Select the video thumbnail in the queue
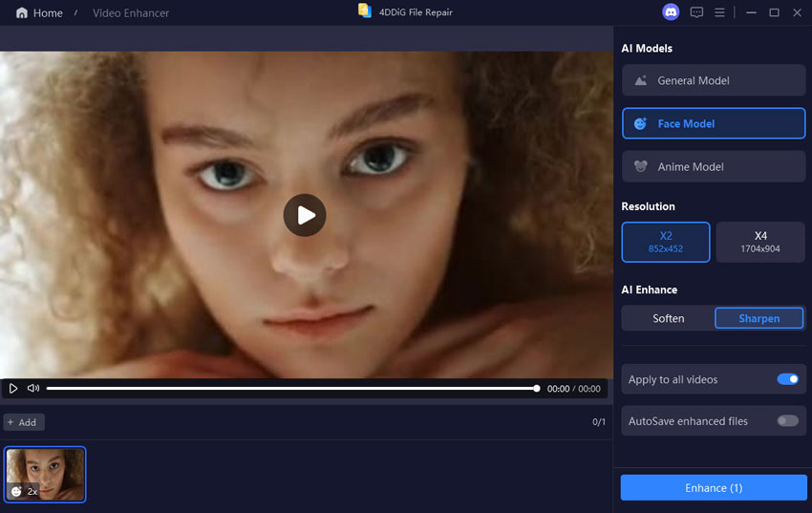 pyautogui.click(x=45, y=474)
